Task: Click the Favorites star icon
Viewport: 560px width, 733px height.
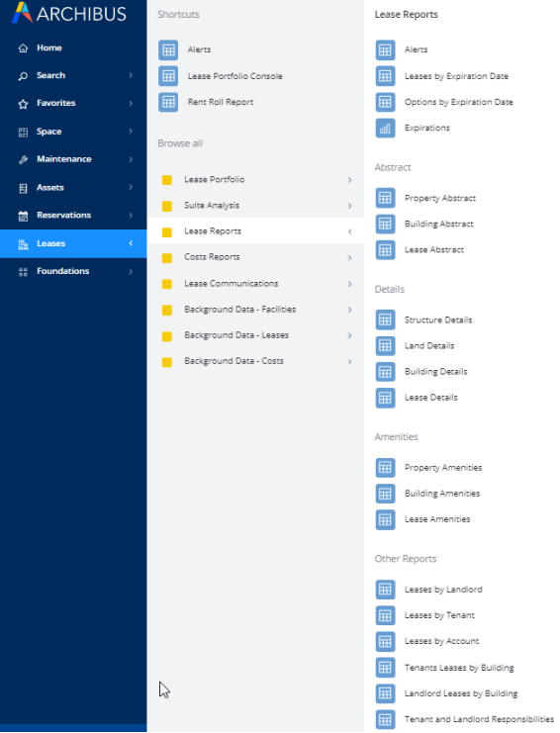Action: tap(23, 104)
